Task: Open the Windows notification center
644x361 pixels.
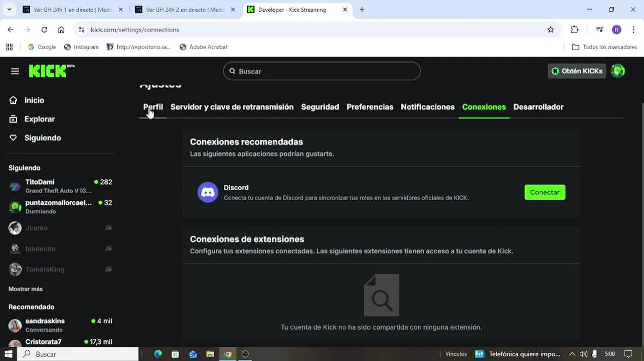Action: pos(628,354)
